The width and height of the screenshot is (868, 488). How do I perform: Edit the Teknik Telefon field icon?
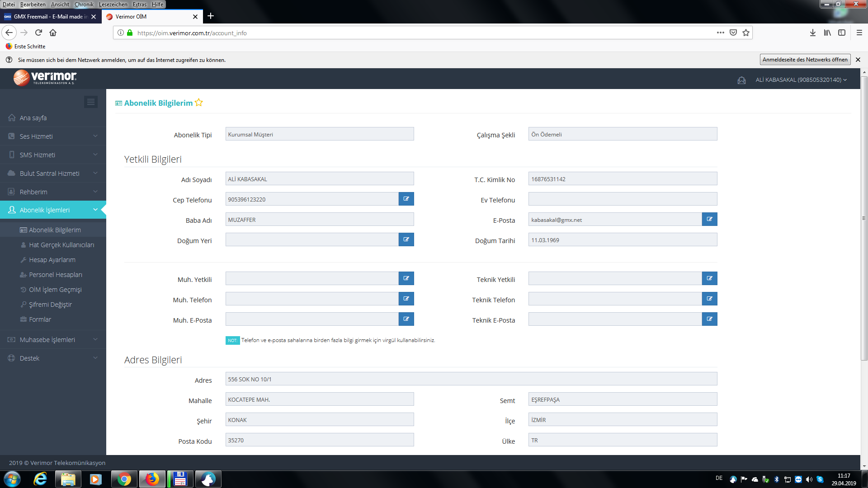click(x=709, y=299)
